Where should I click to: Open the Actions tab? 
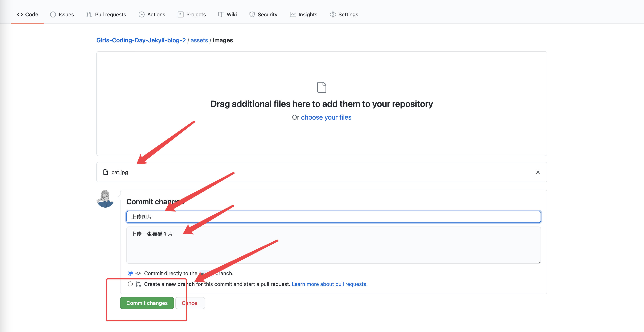(152, 14)
